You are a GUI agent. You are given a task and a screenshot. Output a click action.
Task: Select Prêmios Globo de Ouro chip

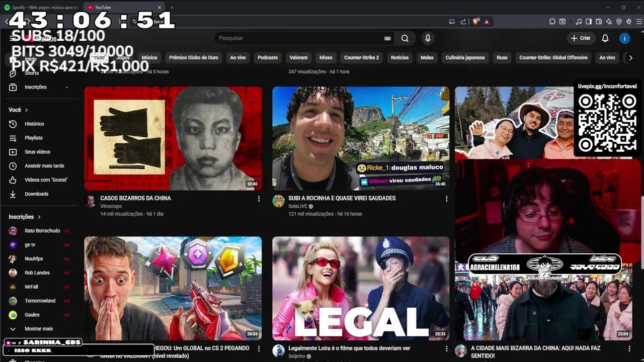click(194, 58)
